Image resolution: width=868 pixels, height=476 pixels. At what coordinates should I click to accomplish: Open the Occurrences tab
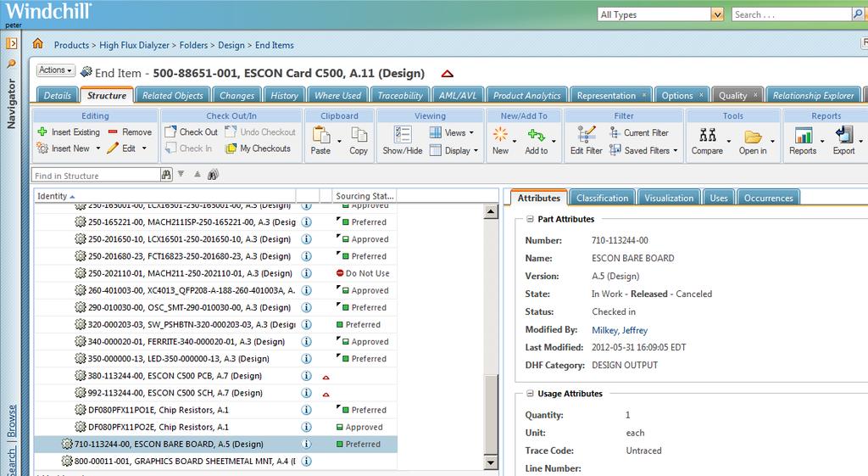click(x=768, y=198)
